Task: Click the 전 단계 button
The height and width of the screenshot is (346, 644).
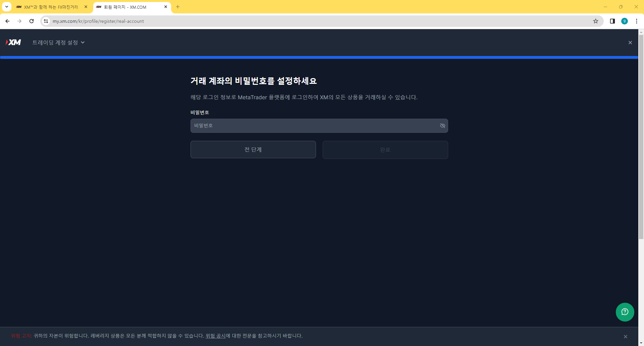Action: coord(253,150)
